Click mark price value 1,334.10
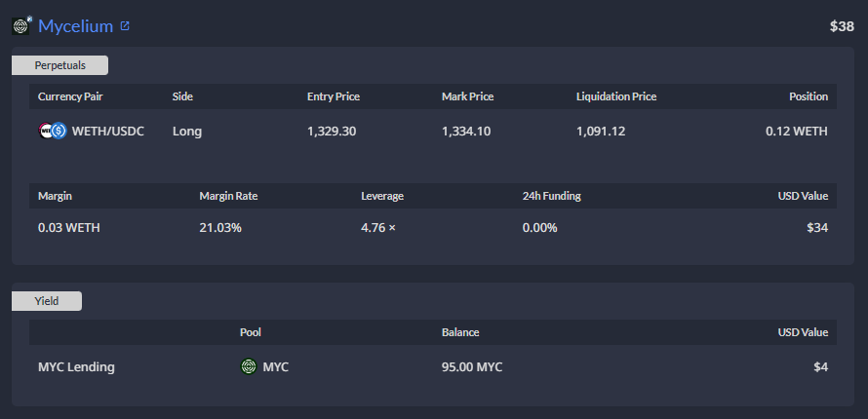The width and height of the screenshot is (868, 419). (x=466, y=132)
